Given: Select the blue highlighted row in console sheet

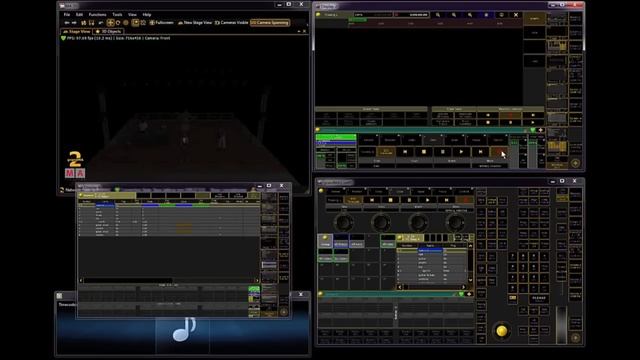Looking at the screenshot, I should click(430, 250).
